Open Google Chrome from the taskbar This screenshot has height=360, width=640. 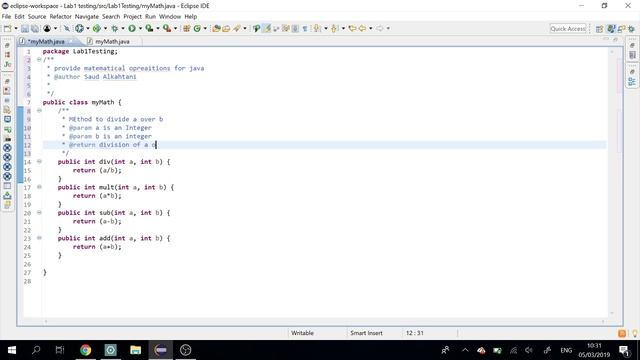pyautogui.click(x=85, y=350)
